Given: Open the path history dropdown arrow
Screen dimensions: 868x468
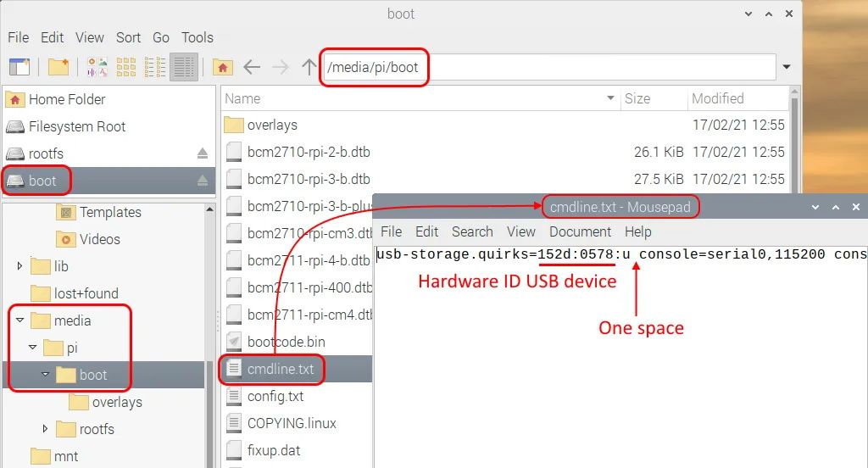Looking at the screenshot, I should click(x=787, y=67).
